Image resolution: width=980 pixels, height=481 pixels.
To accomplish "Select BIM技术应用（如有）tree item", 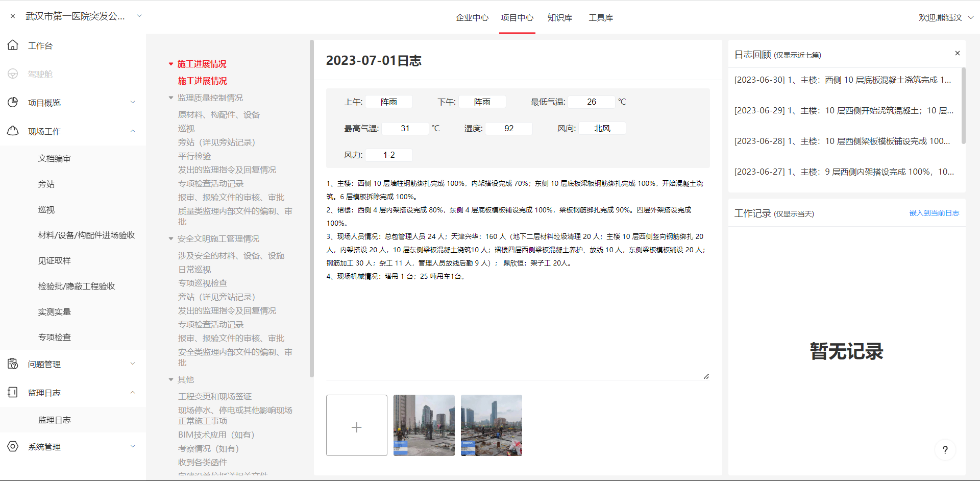I will [216, 435].
